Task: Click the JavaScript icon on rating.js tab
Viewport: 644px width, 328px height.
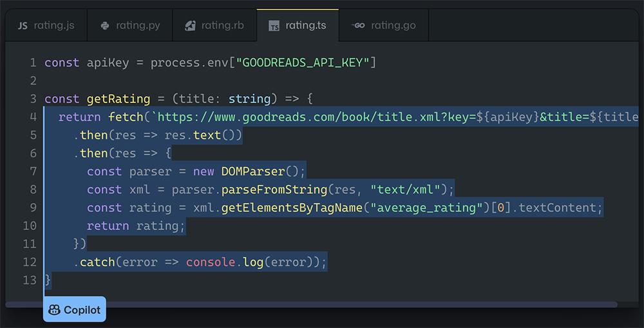Action: 23,26
